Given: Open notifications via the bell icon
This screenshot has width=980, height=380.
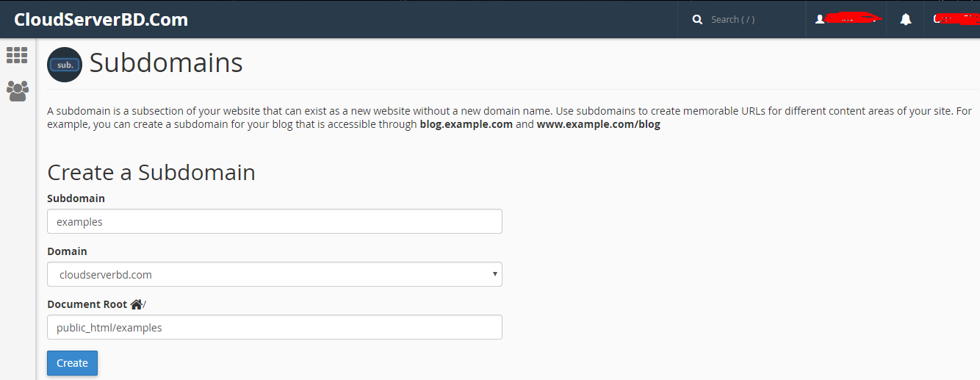Looking at the screenshot, I should click(906, 20).
